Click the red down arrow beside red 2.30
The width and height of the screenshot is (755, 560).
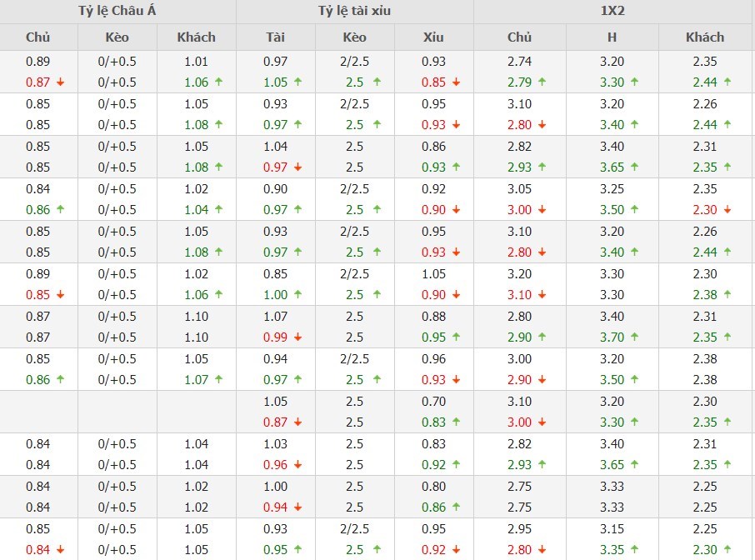click(727, 210)
